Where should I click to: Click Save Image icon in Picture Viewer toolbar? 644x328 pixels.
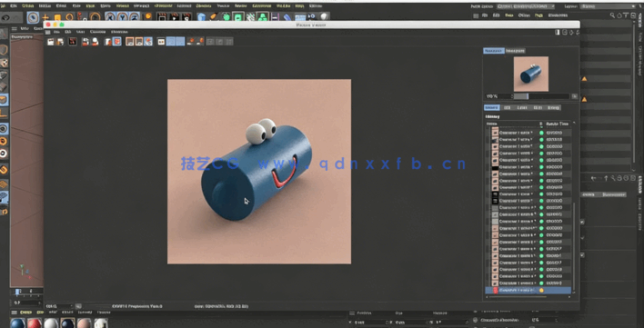(60, 42)
